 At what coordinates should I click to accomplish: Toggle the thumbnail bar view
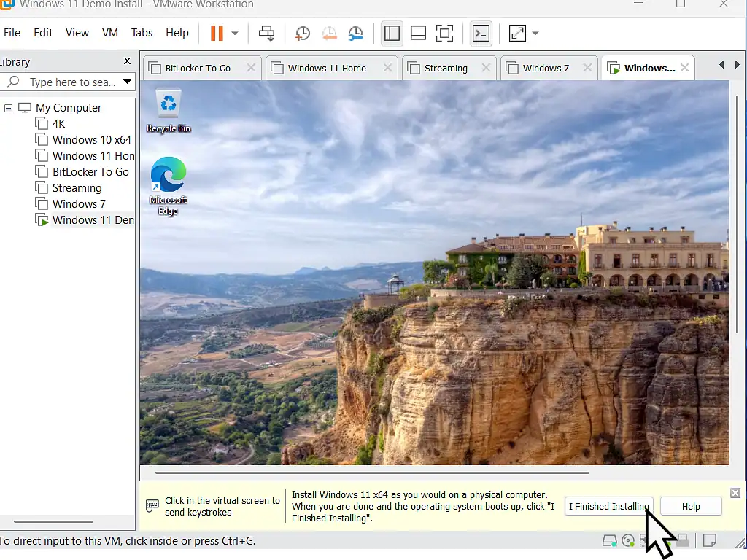point(418,33)
